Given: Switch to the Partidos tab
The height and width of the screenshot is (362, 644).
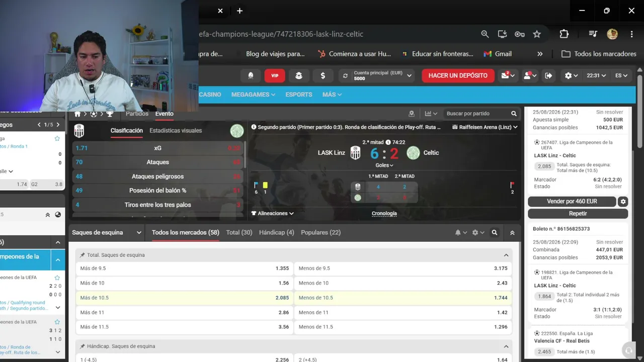Looking at the screenshot, I should click(x=137, y=114).
